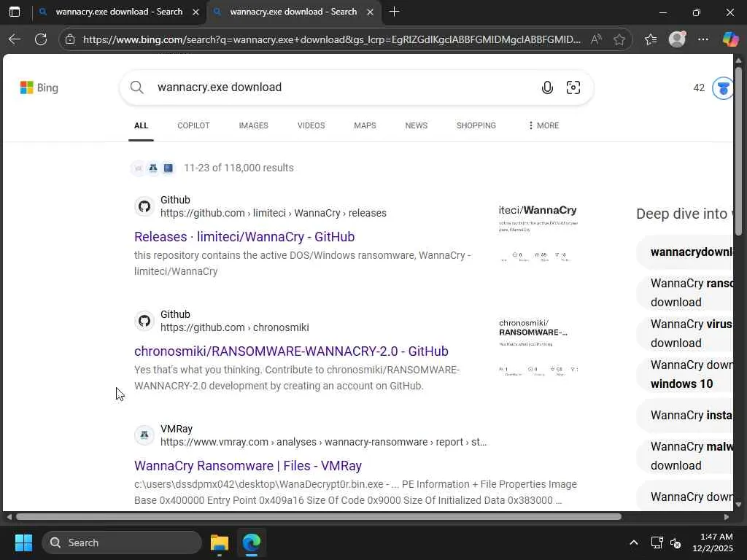The width and height of the screenshot is (747, 560).
Task: Click the vmray.com analyses URL text
Action: 323,443
